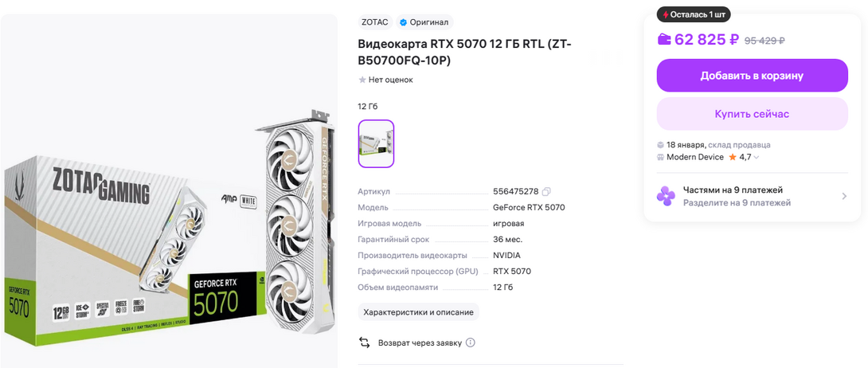This screenshot has height=368, width=868.
Task: Open Возврат через заявку return info
Action: pos(420,343)
